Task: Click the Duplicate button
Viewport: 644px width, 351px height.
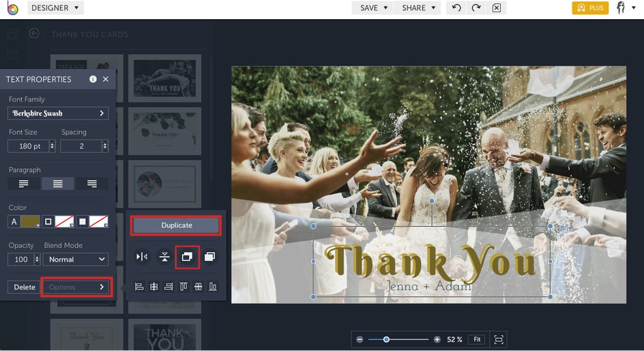Action: 176,225
